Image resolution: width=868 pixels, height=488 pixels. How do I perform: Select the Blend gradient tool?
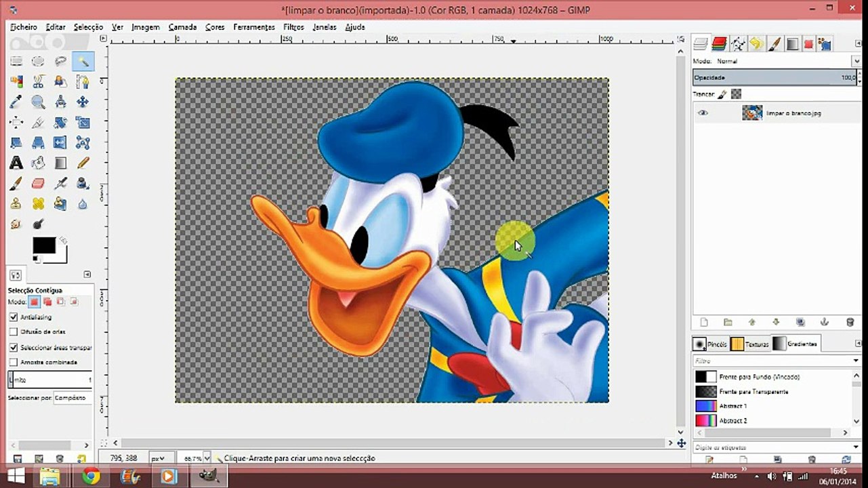pyautogui.click(x=61, y=163)
